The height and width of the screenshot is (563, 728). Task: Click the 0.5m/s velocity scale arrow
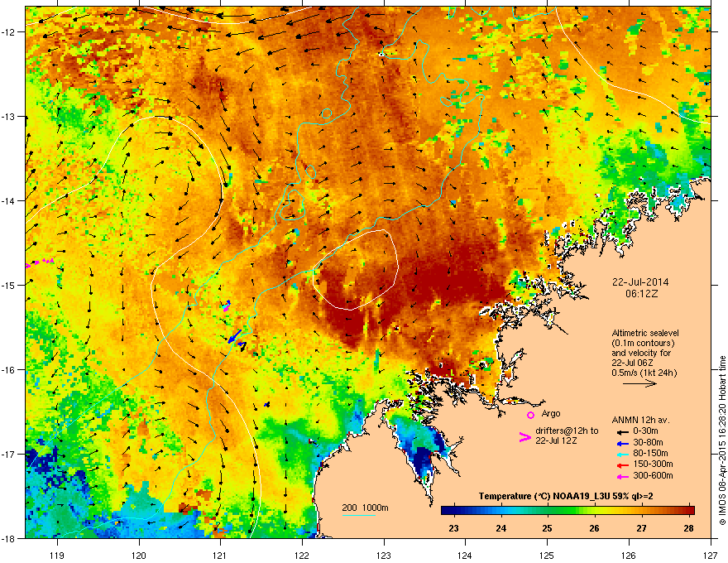point(639,383)
